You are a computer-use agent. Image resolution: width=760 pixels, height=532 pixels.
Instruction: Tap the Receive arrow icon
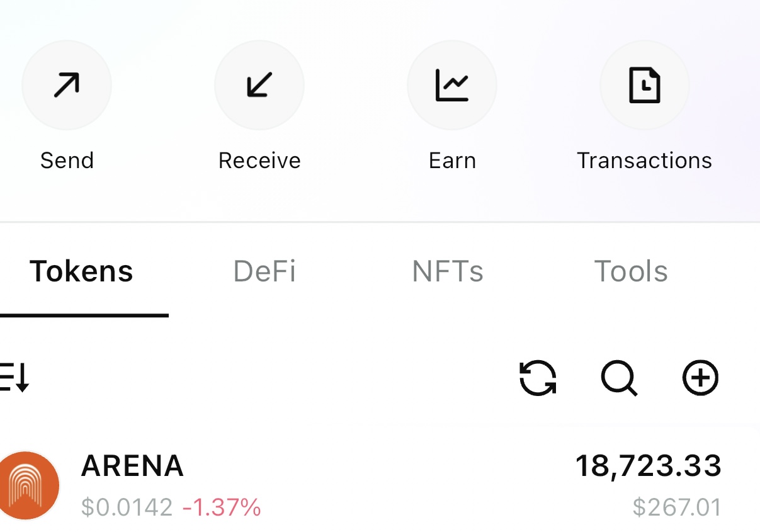(259, 86)
